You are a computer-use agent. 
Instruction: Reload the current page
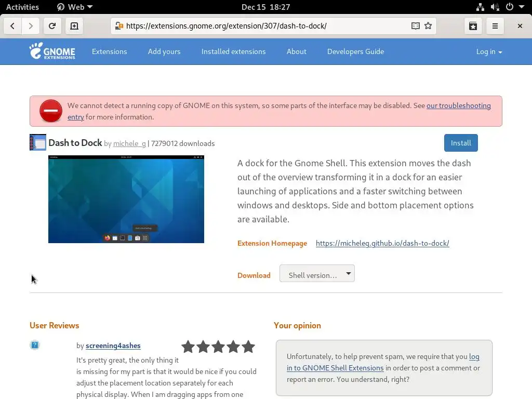(52, 26)
